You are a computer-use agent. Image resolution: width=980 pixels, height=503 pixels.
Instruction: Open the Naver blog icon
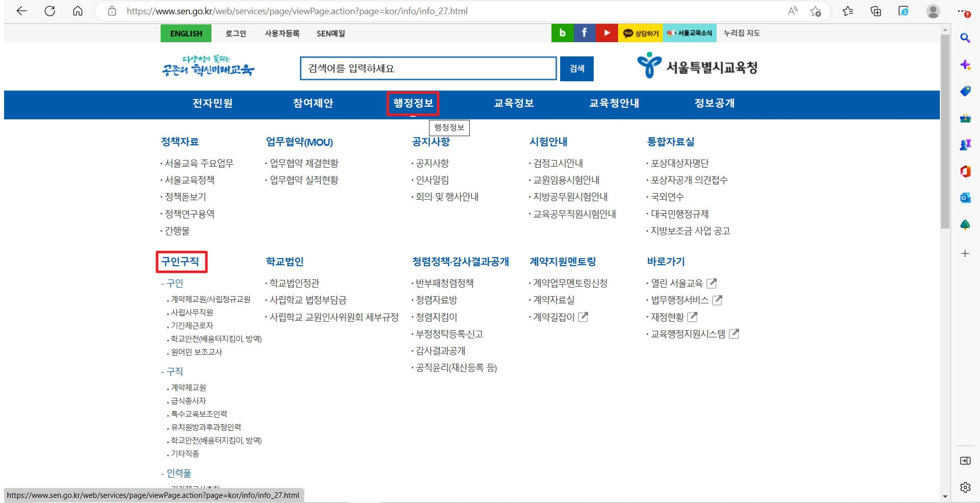(x=562, y=33)
